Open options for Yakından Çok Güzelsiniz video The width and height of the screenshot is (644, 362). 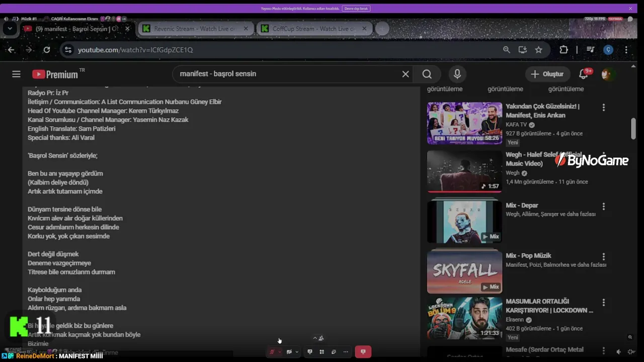(604, 107)
